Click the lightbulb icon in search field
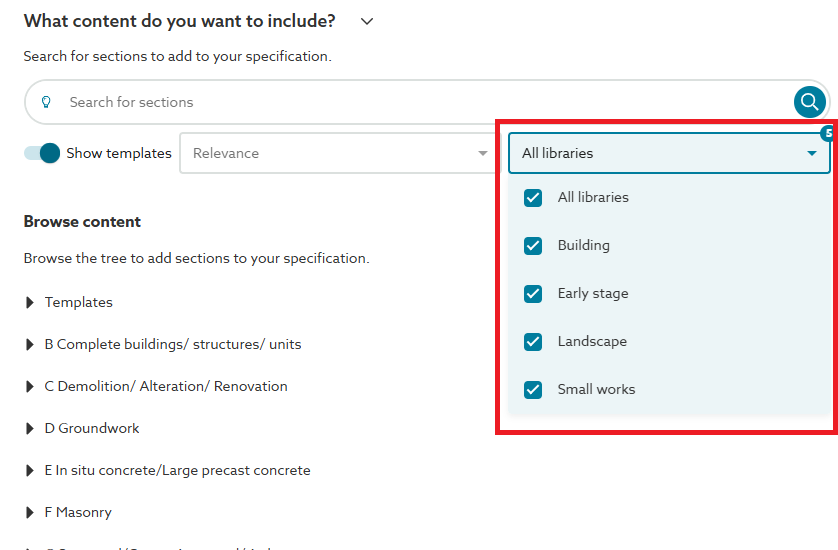The height and width of the screenshot is (550, 838). [x=45, y=102]
